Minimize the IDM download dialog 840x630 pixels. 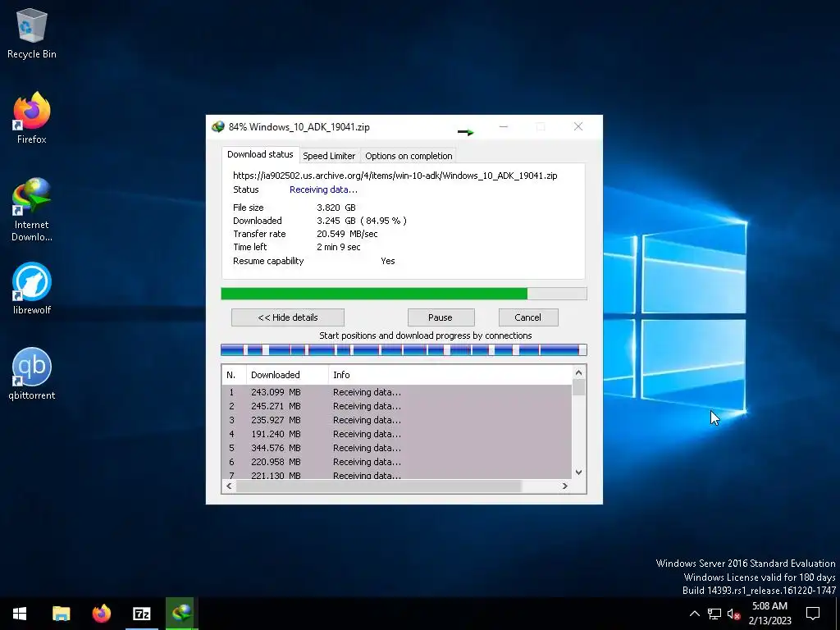click(x=504, y=127)
